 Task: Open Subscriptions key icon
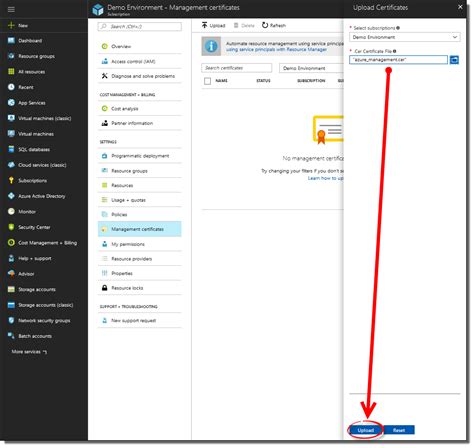[11, 180]
